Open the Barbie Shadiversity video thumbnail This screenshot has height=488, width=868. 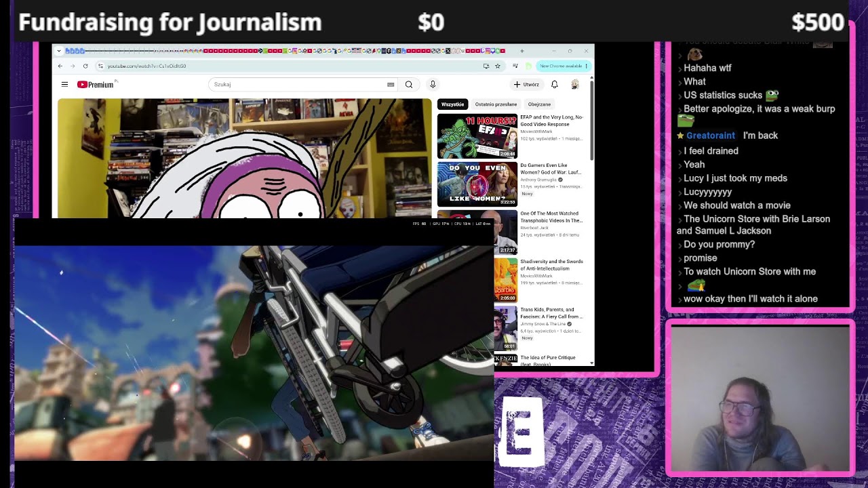click(x=506, y=280)
